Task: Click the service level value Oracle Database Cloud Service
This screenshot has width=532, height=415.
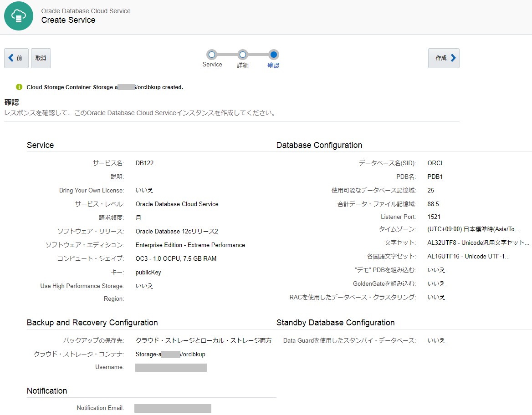Action: tap(177, 204)
